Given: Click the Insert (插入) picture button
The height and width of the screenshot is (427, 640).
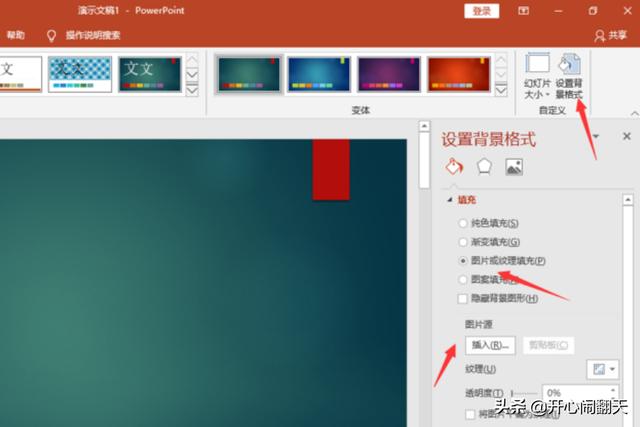Looking at the screenshot, I should (x=491, y=345).
